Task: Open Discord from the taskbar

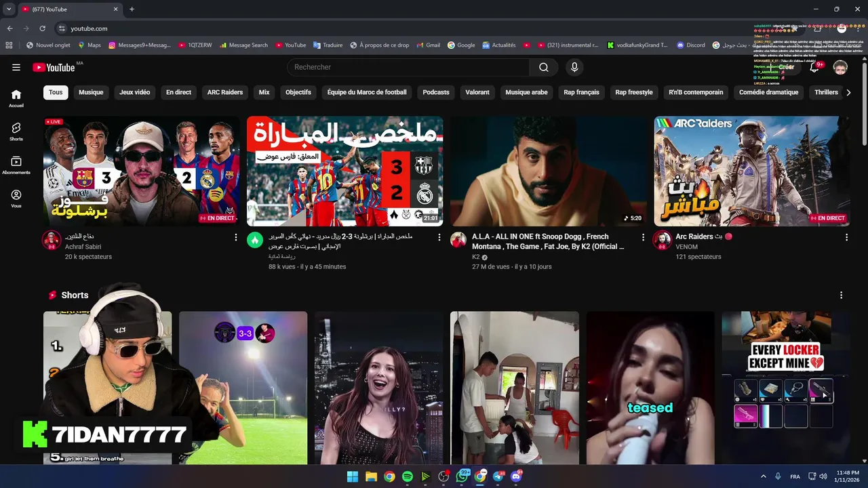Action: coord(516,476)
